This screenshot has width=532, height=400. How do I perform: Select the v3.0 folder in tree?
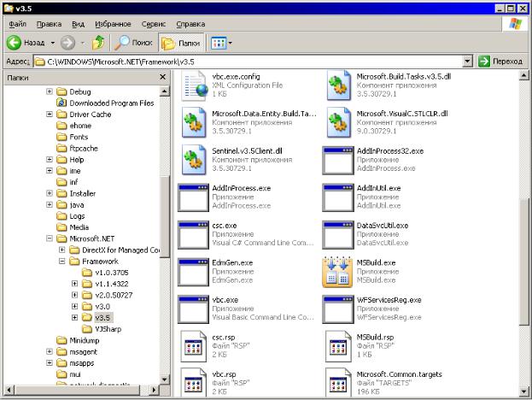tap(96, 306)
